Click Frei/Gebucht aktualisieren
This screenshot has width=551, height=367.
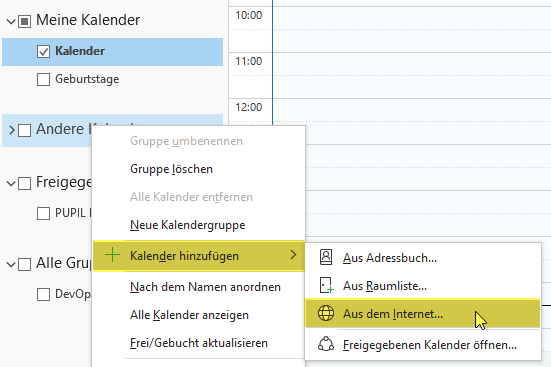coord(199,343)
